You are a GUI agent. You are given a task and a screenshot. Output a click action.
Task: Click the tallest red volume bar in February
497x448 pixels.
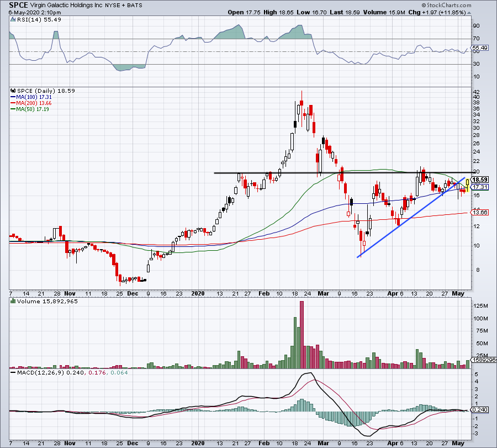tap(302, 335)
